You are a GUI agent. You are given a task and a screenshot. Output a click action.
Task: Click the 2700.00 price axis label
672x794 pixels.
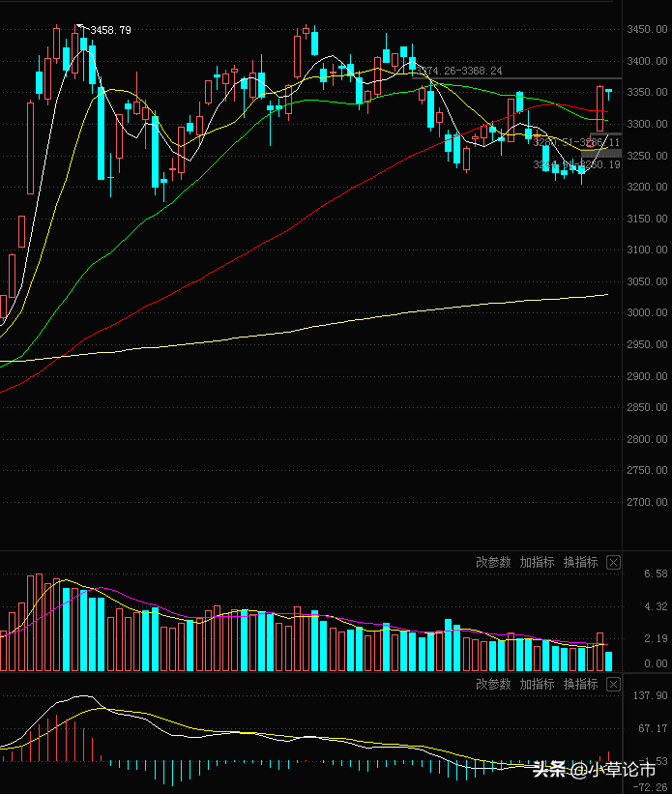[x=647, y=502]
